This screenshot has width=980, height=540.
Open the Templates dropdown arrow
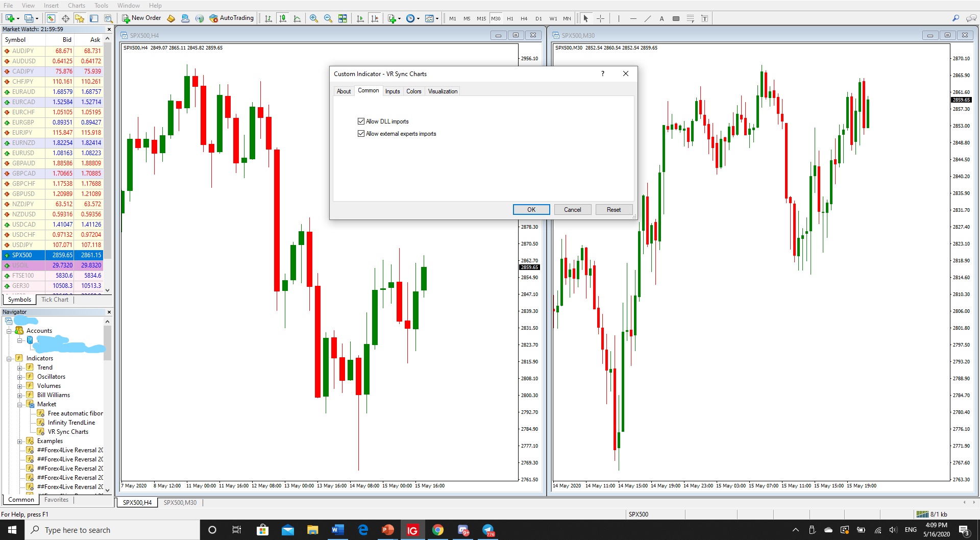click(x=437, y=19)
